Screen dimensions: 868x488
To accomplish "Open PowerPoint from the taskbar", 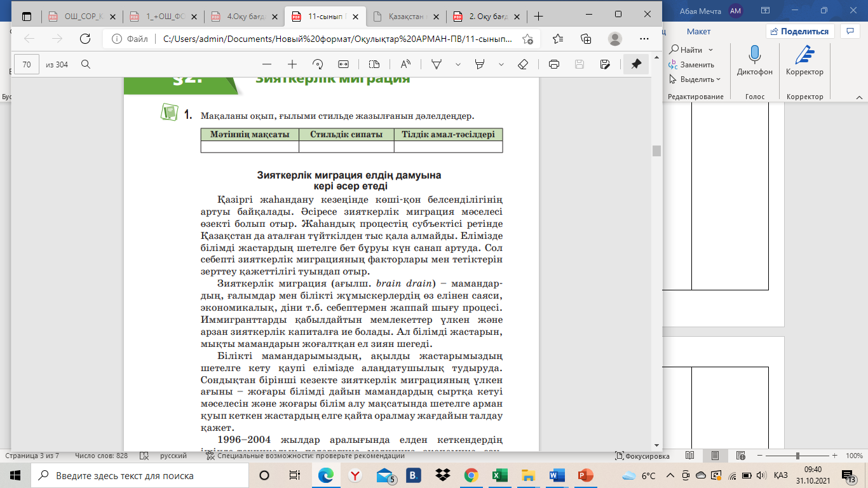I will [585, 475].
